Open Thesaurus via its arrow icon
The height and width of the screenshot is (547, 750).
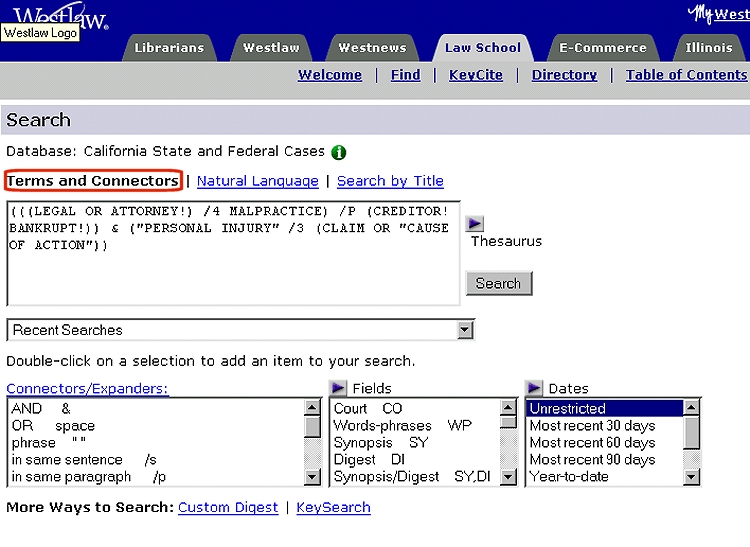[474, 223]
